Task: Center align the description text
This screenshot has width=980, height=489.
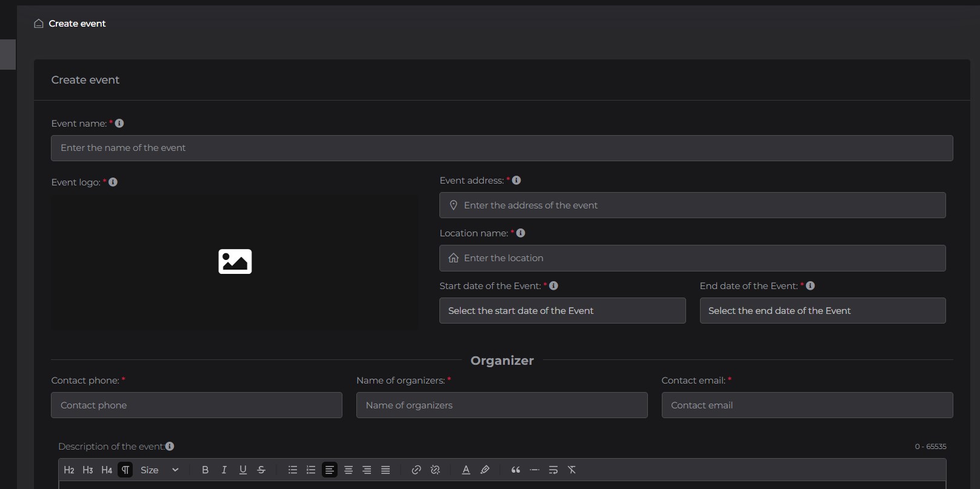Action: click(348, 470)
